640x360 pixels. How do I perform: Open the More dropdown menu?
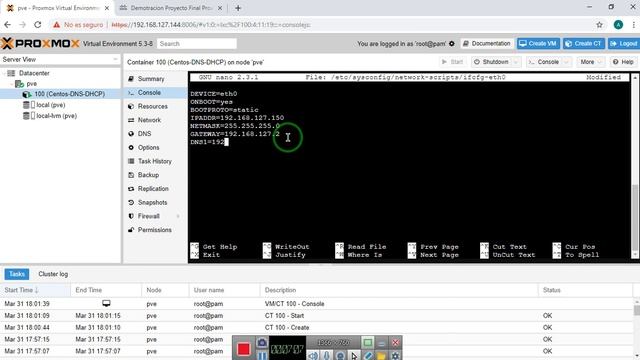click(x=590, y=62)
